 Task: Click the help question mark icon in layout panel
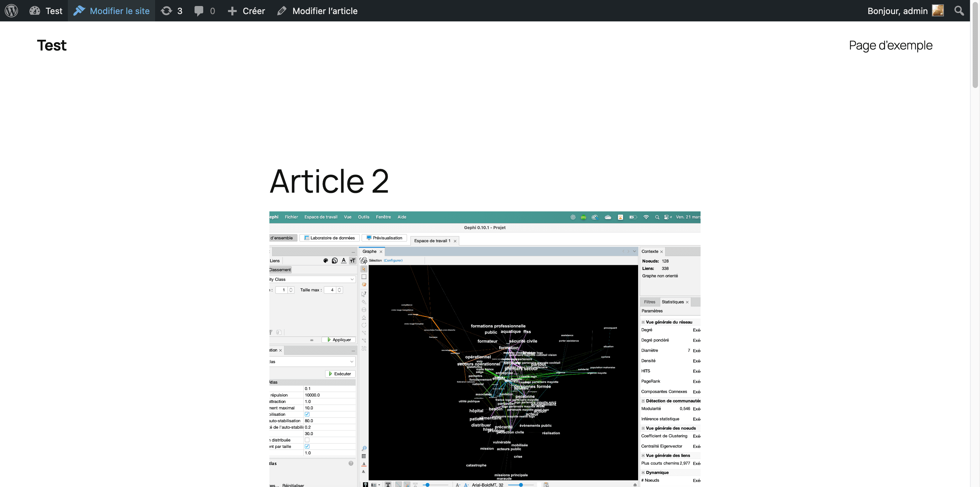[x=351, y=463]
